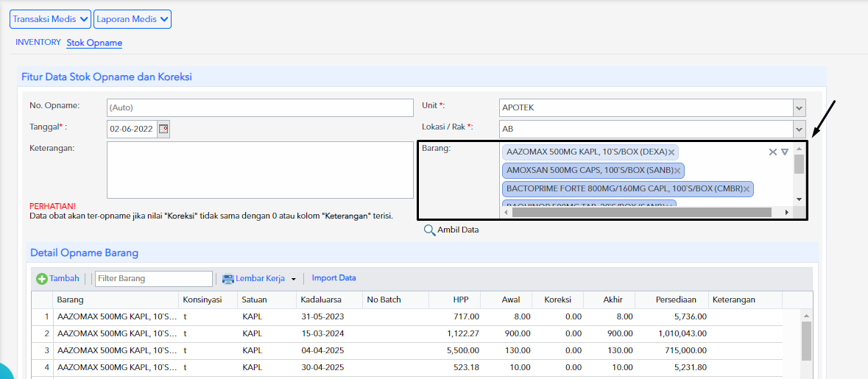Screen dimensions: 868x379
Task: Click the detail table vertical scrollbar thumb
Action: pyautogui.click(x=807, y=341)
